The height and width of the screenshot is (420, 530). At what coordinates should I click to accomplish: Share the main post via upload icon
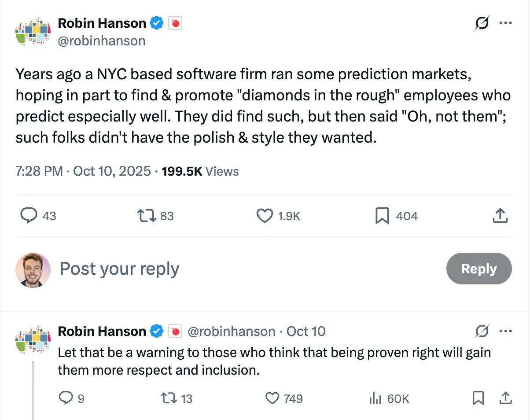click(x=499, y=216)
